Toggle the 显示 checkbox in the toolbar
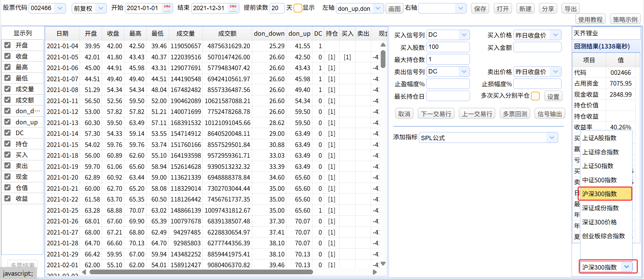This screenshot has height=279, width=644. coord(298,8)
